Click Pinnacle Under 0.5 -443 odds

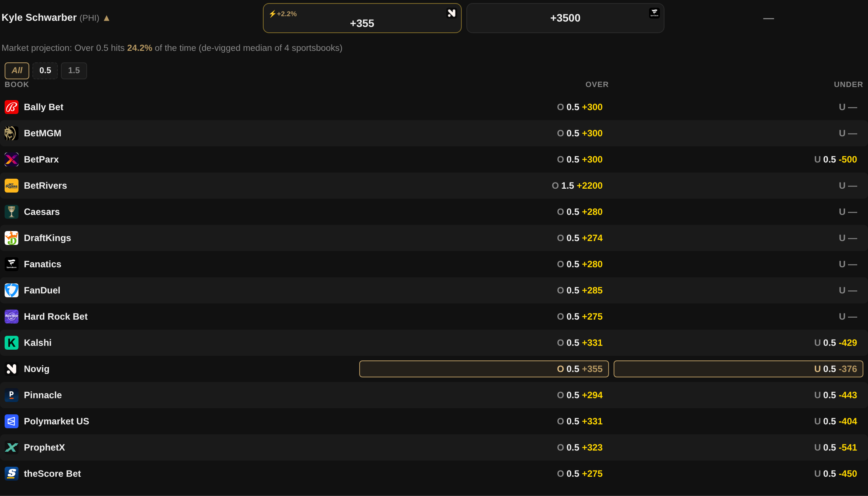[x=836, y=395]
